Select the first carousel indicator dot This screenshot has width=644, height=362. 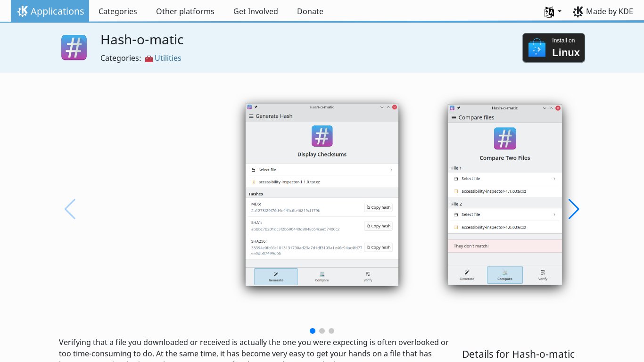313,331
